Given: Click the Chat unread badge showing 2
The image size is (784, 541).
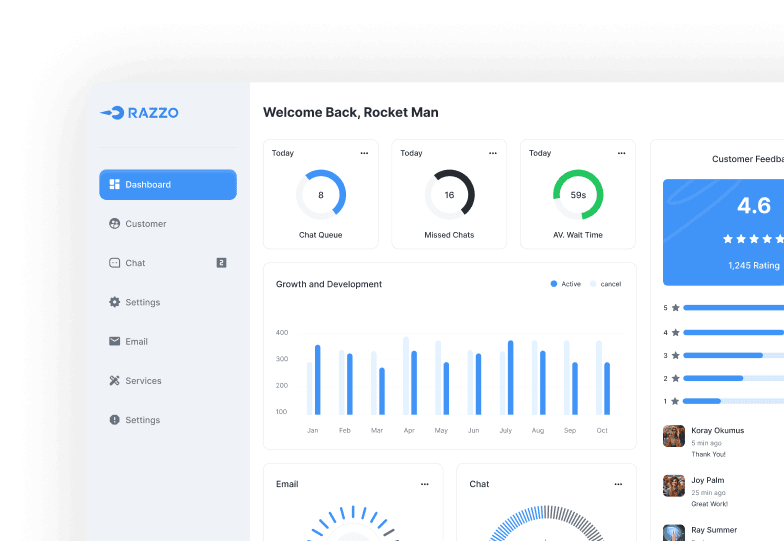Looking at the screenshot, I should point(222,263).
